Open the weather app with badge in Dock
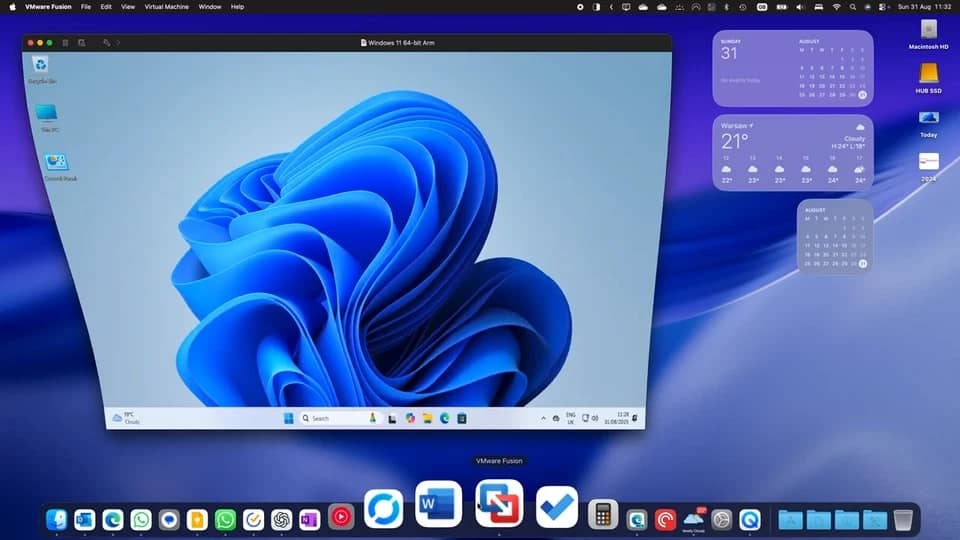Viewport: 960px width, 540px height. click(x=693, y=519)
